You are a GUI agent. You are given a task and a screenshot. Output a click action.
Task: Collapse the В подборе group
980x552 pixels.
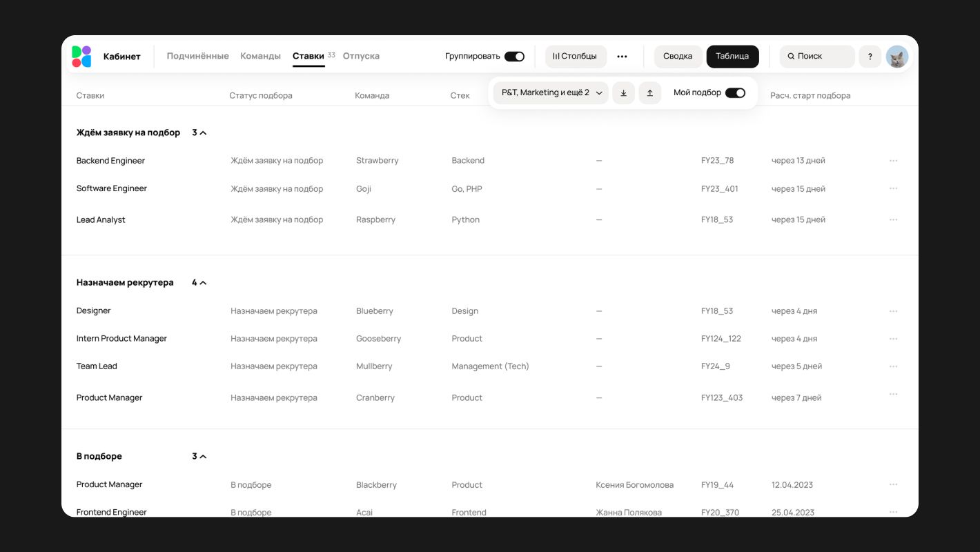click(203, 457)
